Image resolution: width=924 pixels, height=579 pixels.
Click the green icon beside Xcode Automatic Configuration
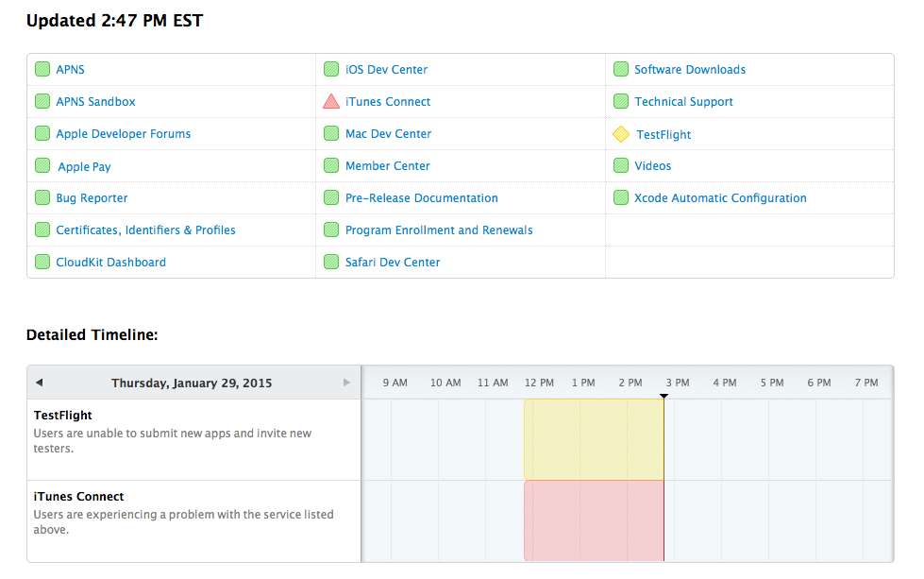[x=620, y=197]
